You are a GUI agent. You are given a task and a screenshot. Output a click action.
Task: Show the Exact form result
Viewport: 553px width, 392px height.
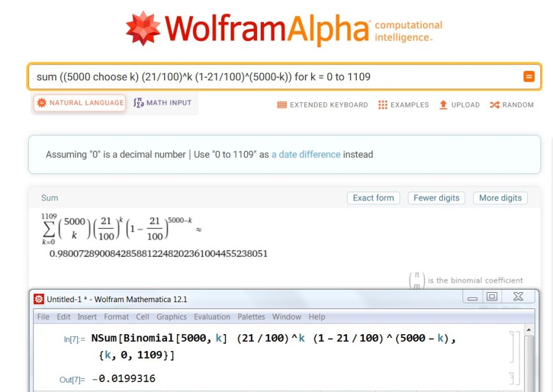tap(373, 198)
